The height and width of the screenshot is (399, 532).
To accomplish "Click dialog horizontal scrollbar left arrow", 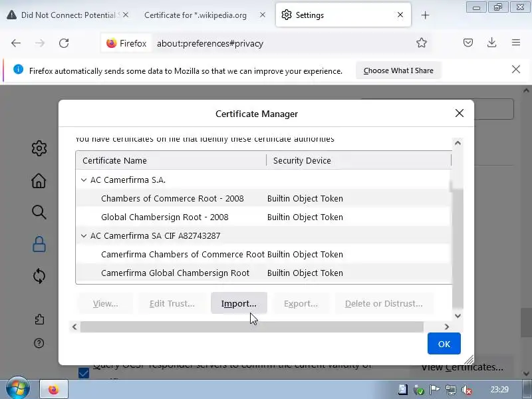I will click(x=74, y=327).
